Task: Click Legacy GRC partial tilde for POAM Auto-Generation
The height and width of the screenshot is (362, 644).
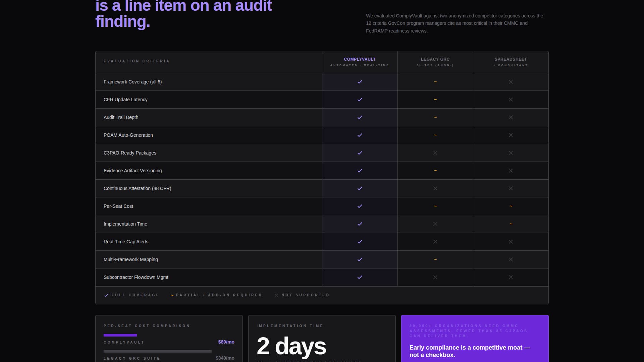Action: coord(435,135)
